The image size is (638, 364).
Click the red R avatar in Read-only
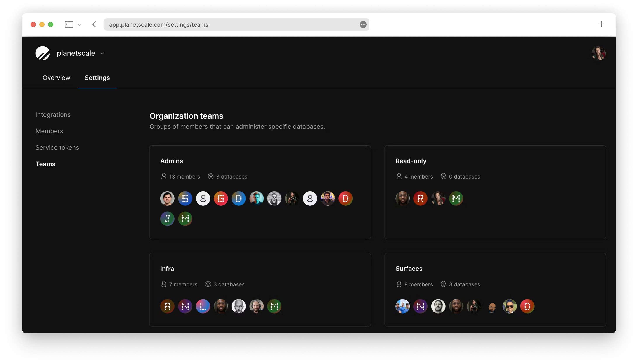[x=420, y=199]
